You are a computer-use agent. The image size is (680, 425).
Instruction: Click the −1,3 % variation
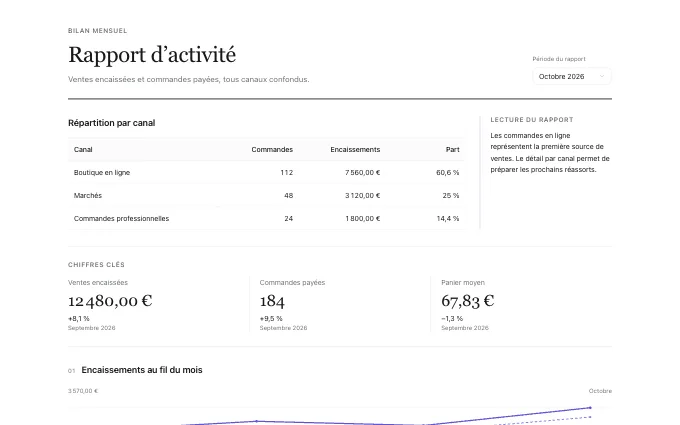(x=452, y=319)
